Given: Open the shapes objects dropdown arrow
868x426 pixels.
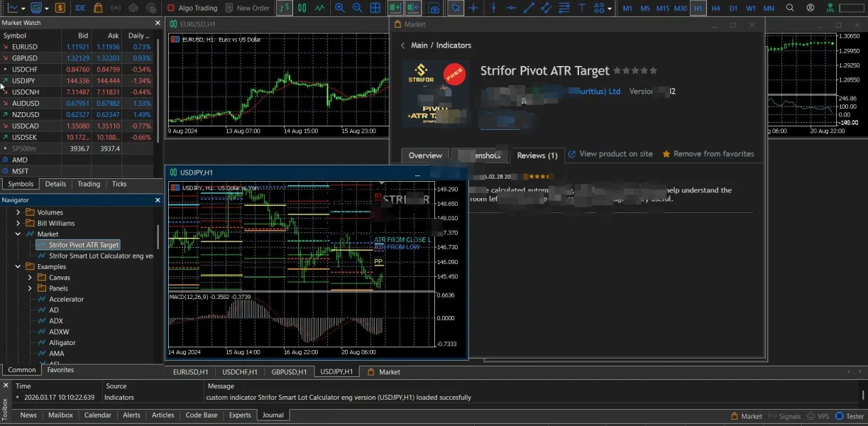Looking at the screenshot, I should tap(610, 8).
